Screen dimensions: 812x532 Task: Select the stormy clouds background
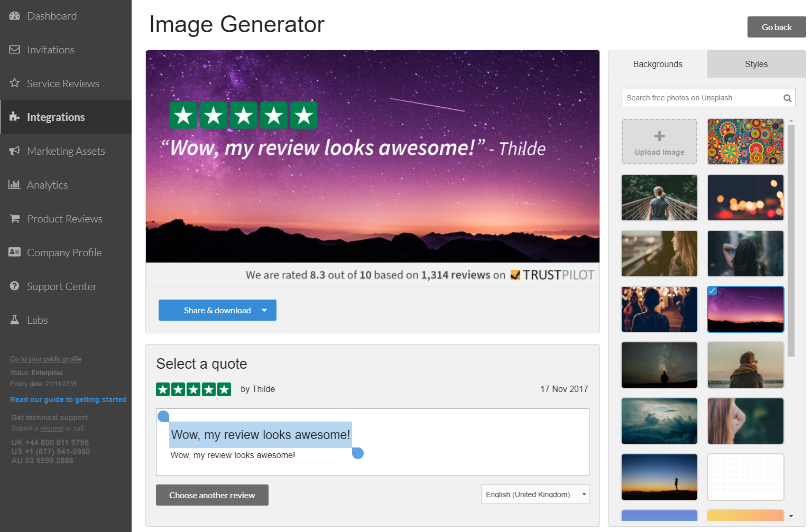click(659, 421)
